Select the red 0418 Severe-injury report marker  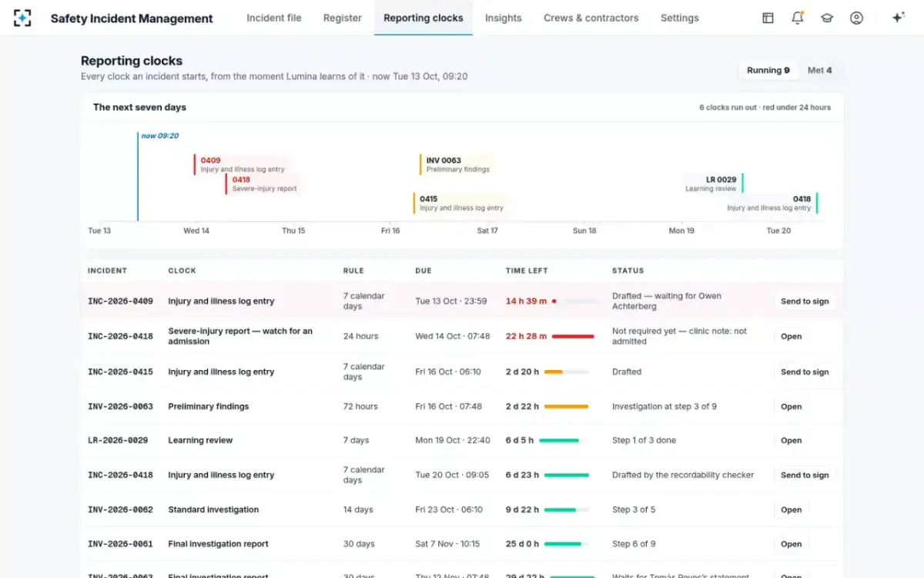click(262, 184)
